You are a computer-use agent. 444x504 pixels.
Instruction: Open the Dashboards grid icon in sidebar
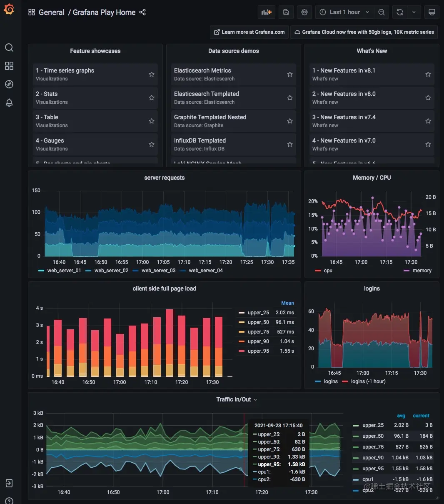pyautogui.click(x=9, y=66)
